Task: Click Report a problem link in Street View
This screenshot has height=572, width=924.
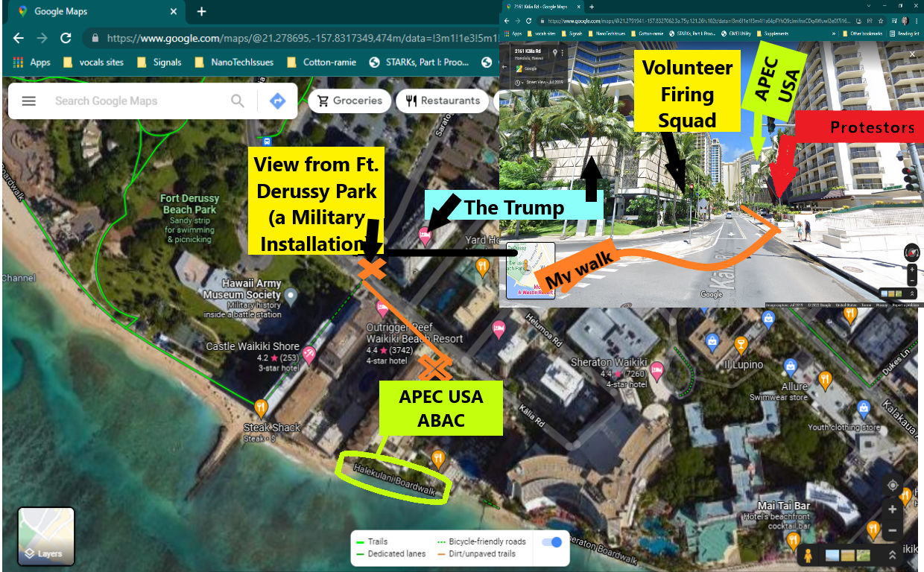Action: pyautogui.click(x=905, y=305)
